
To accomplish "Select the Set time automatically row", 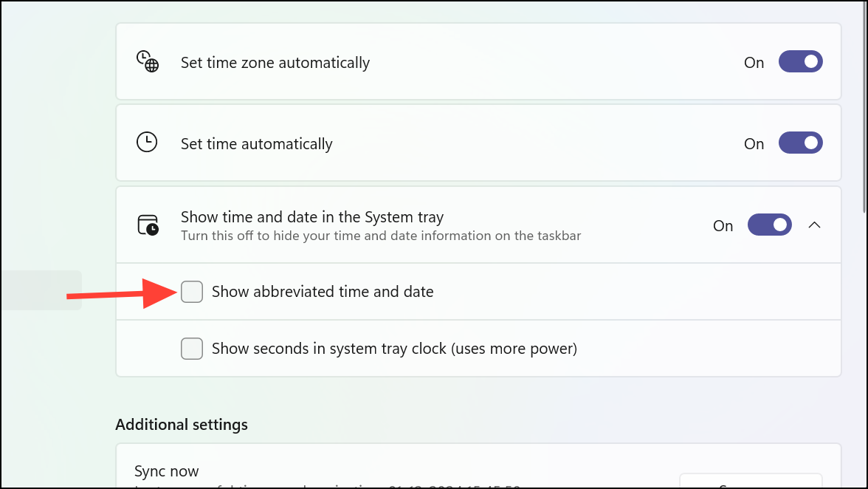I will pos(443,143).
